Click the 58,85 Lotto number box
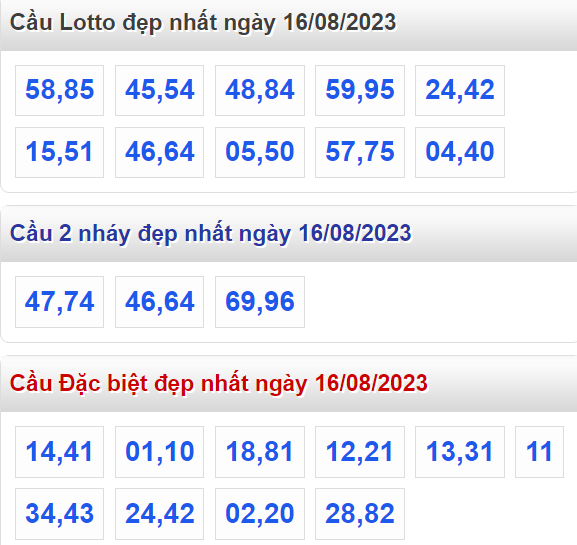The height and width of the screenshot is (545, 577). point(59,90)
